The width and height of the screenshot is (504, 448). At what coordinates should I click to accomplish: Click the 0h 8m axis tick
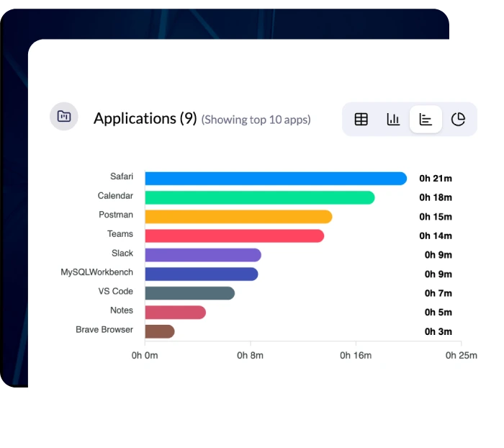click(250, 355)
